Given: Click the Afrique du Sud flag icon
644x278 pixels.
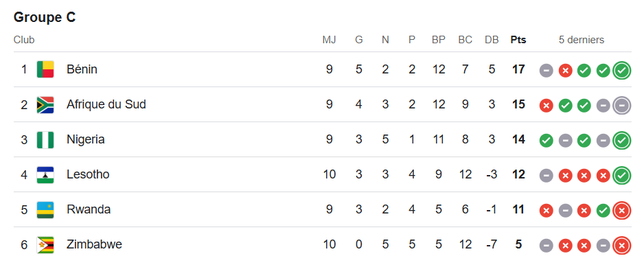Looking at the screenshot, I should (x=45, y=104).
